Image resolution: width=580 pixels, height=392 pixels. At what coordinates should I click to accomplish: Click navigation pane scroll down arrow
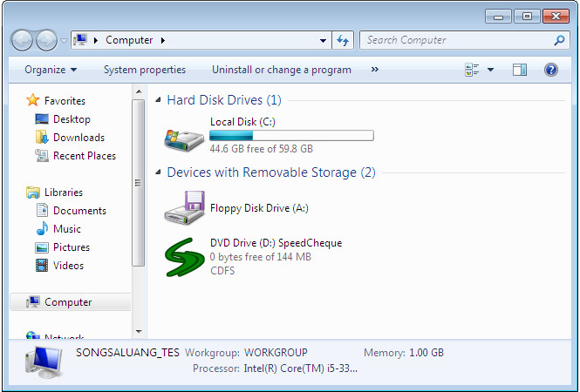[139, 331]
